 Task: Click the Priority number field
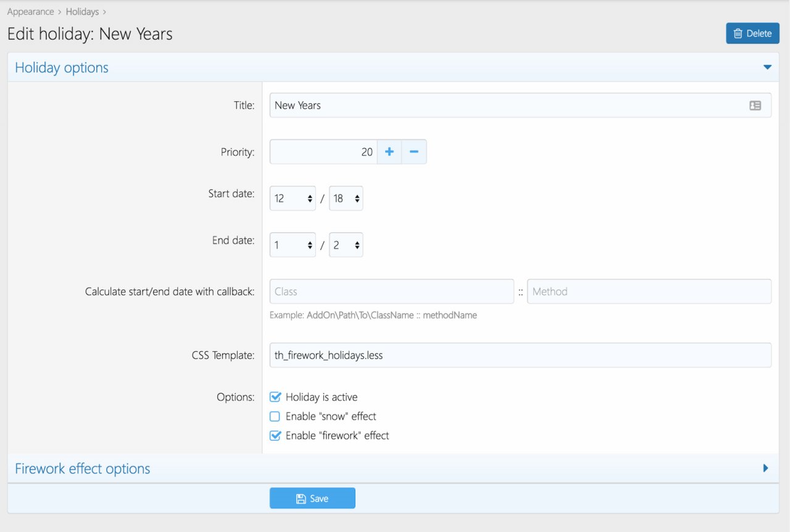(x=323, y=152)
